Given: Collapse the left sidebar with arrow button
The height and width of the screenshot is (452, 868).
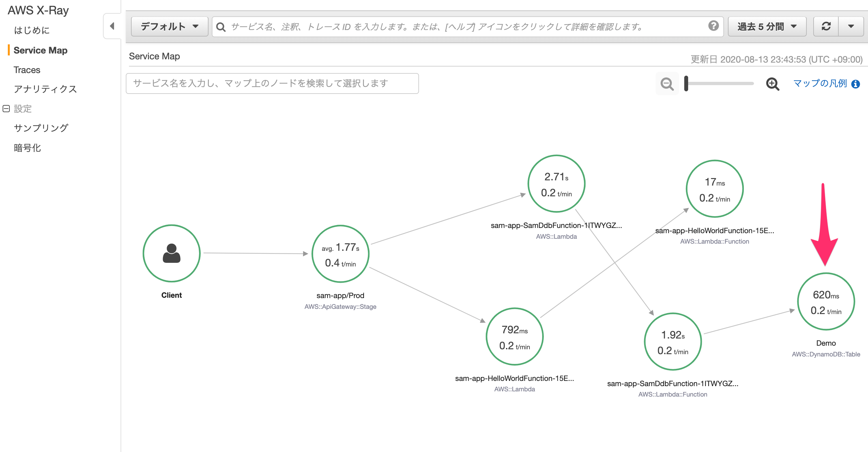Looking at the screenshot, I should (x=112, y=26).
